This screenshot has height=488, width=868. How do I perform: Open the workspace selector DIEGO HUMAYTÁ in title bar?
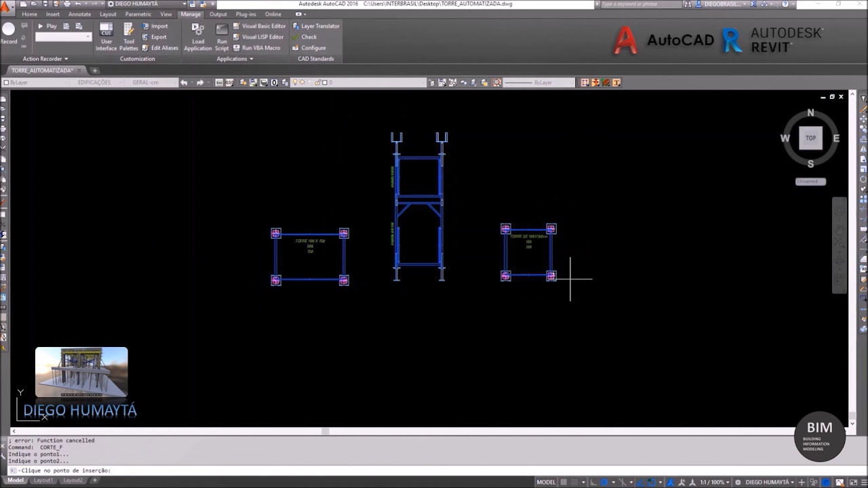click(146, 4)
